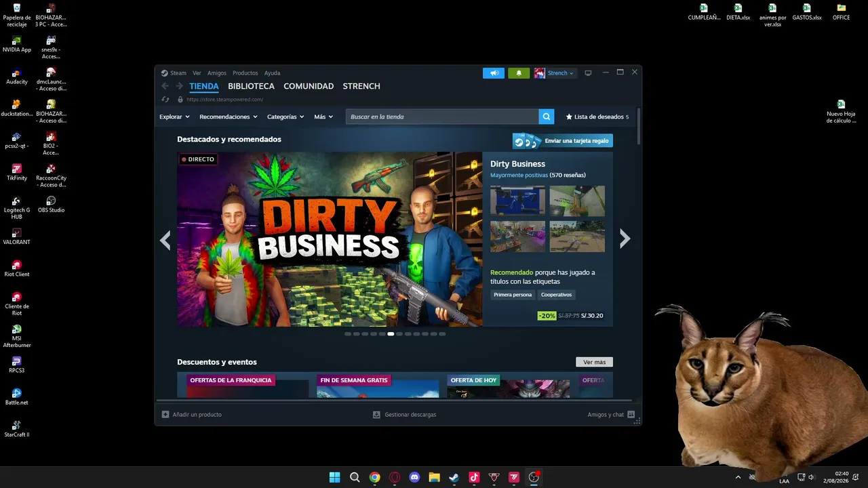
Task: Expand the Recomendaciones dropdown
Action: 229,117
